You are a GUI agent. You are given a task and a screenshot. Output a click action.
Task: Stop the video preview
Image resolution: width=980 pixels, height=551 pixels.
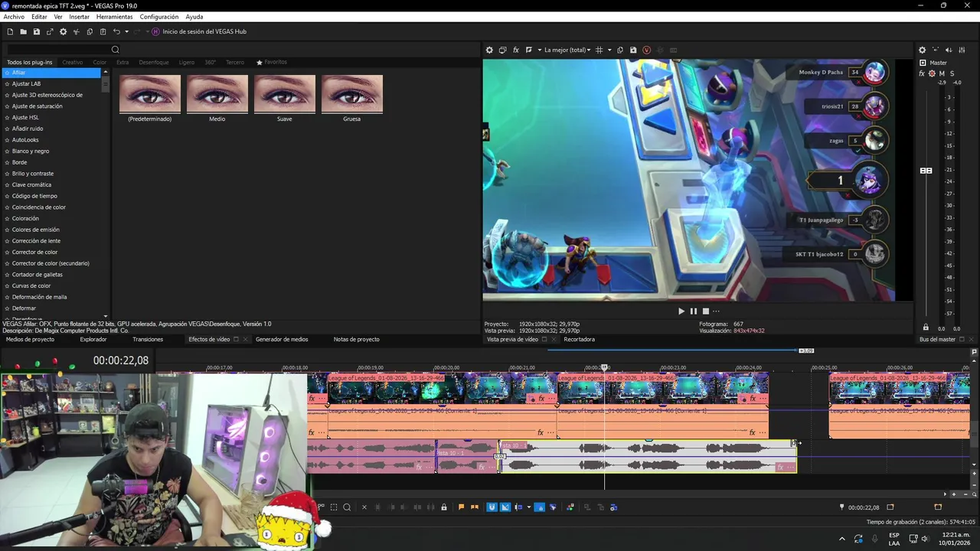pos(706,311)
